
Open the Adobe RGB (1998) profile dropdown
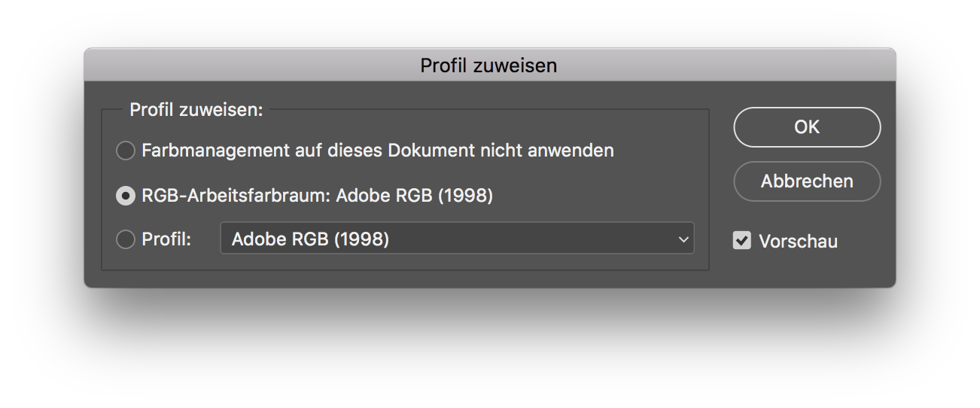point(456,239)
